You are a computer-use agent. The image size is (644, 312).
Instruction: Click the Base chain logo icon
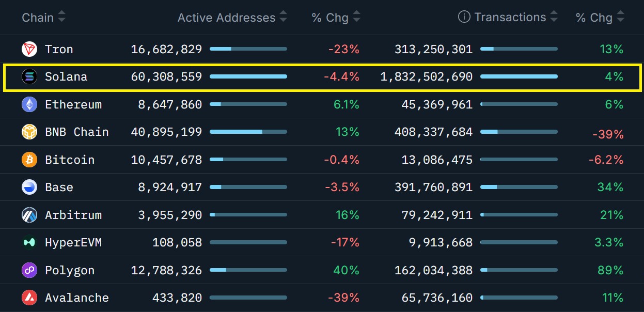(x=29, y=187)
